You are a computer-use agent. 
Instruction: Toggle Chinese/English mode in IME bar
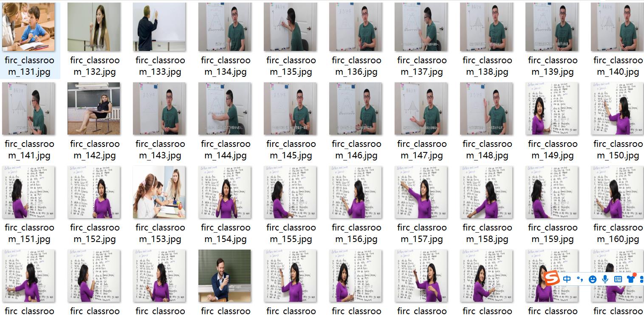567,279
